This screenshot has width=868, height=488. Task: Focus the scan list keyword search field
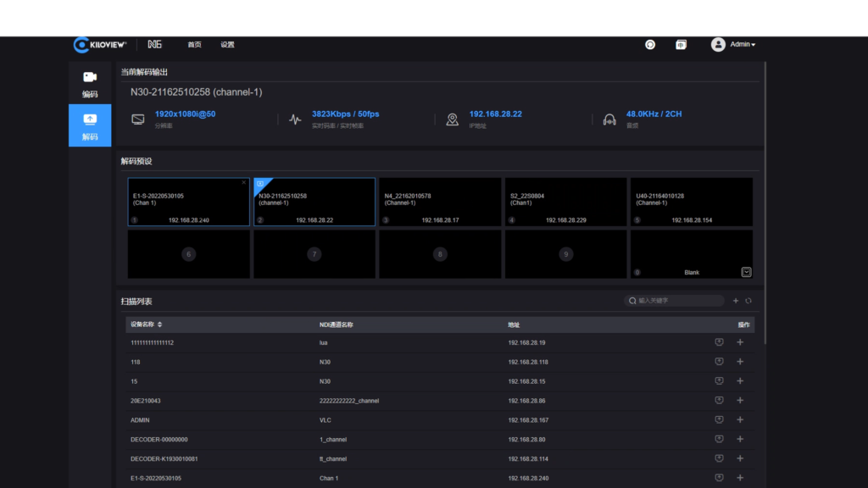coord(674,301)
